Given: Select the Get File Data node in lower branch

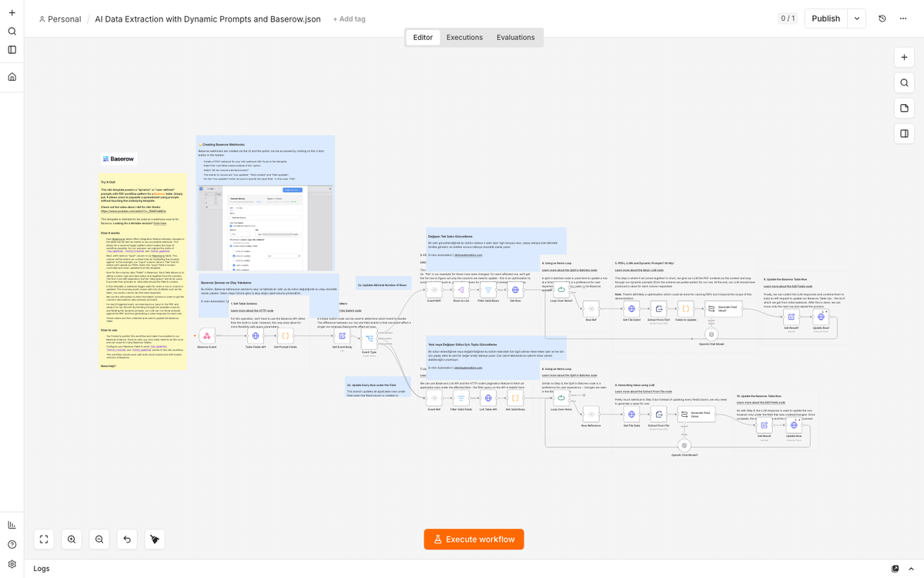Looking at the screenshot, I should click(x=631, y=415).
